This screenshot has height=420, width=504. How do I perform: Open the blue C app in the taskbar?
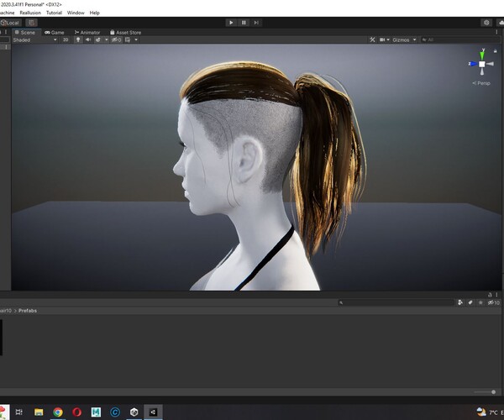click(x=115, y=412)
